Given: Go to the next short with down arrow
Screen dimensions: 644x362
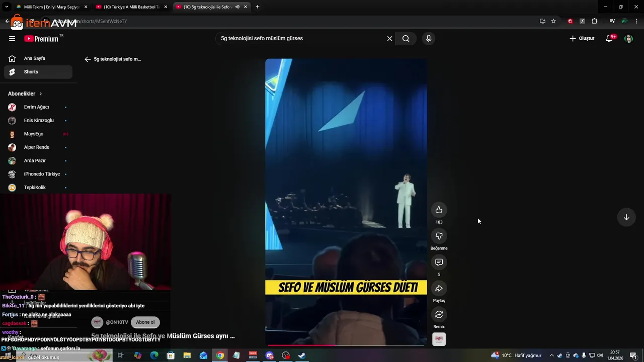Looking at the screenshot, I should [626, 217].
